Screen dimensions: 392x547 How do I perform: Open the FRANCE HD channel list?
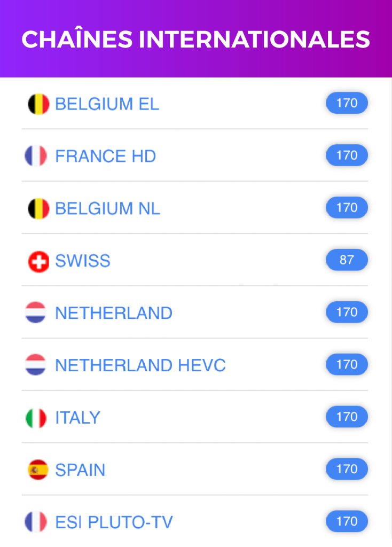click(106, 156)
